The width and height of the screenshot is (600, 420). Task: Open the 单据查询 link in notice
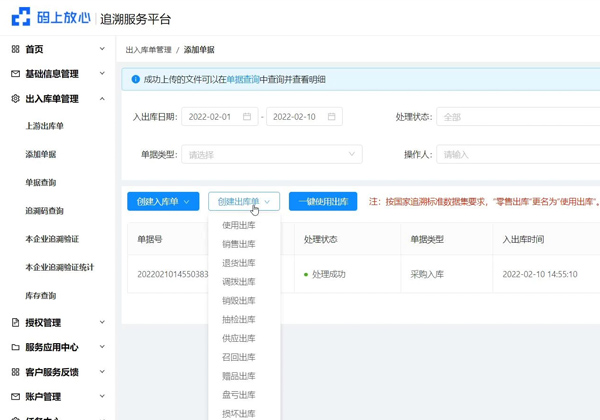[x=243, y=79]
